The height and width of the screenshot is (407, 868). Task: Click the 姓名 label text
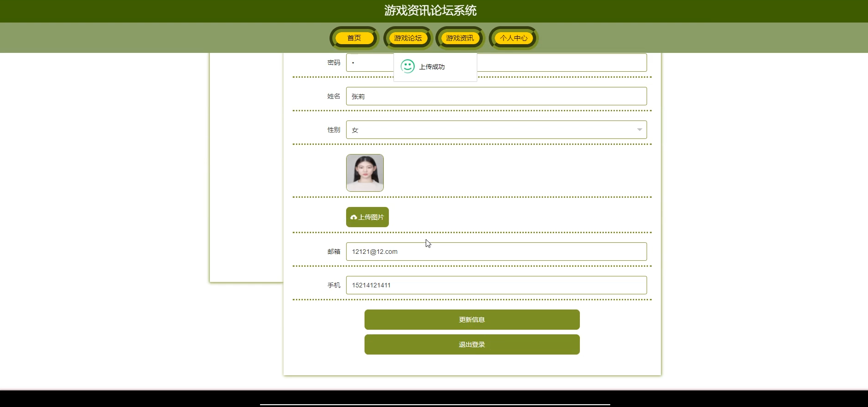pyautogui.click(x=334, y=96)
